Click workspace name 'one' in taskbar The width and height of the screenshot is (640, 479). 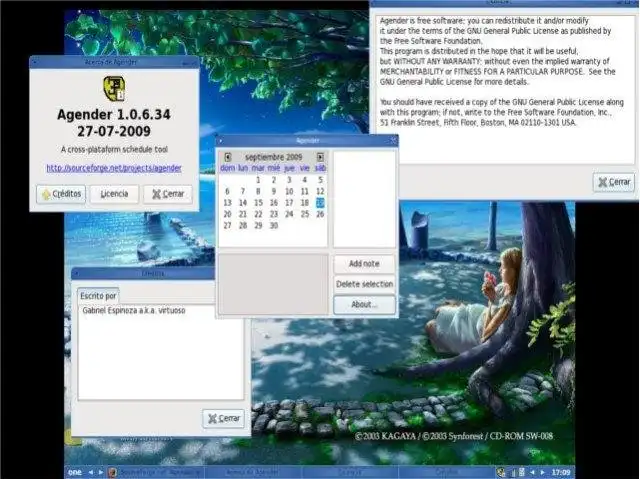75,472
